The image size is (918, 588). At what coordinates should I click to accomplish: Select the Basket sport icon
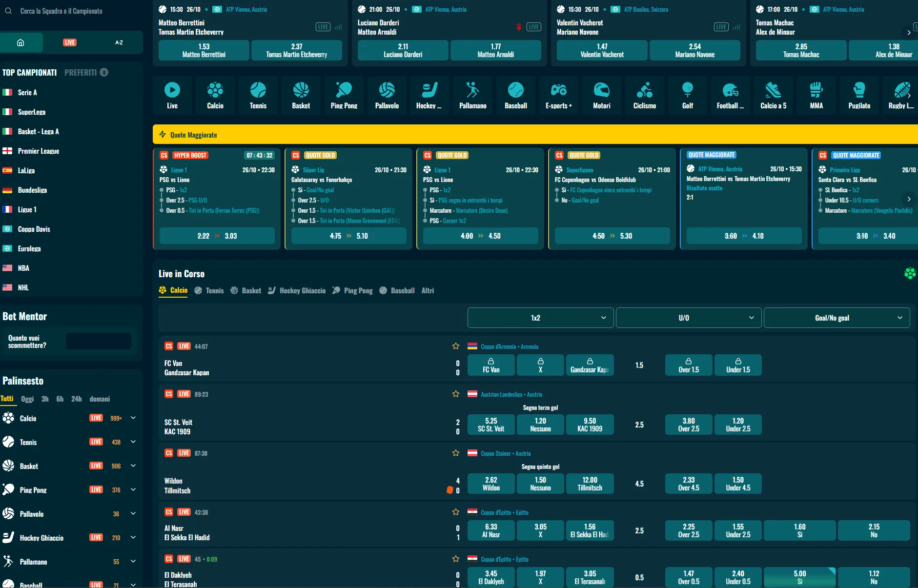pos(301,95)
